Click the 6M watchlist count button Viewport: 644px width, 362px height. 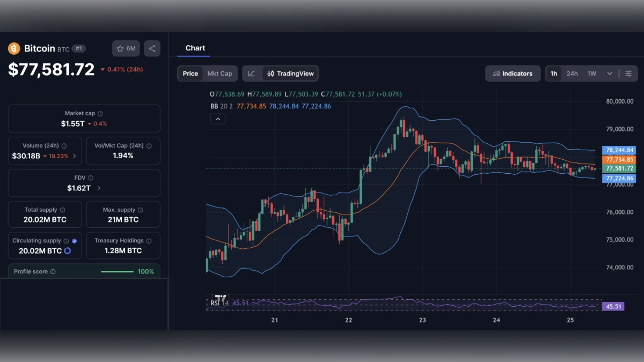pyautogui.click(x=126, y=48)
